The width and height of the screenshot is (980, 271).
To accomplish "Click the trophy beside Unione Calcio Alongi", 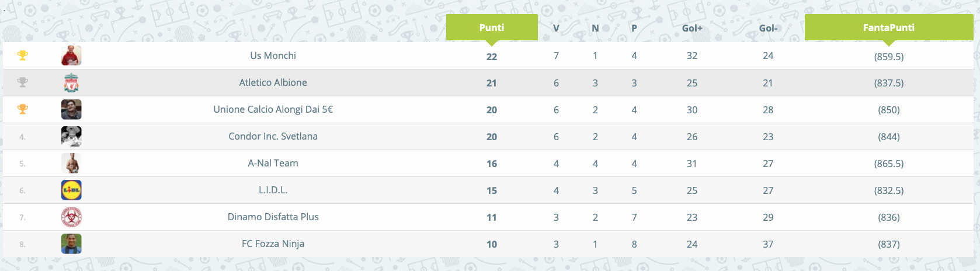I will pyautogui.click(x=22, y=109).
